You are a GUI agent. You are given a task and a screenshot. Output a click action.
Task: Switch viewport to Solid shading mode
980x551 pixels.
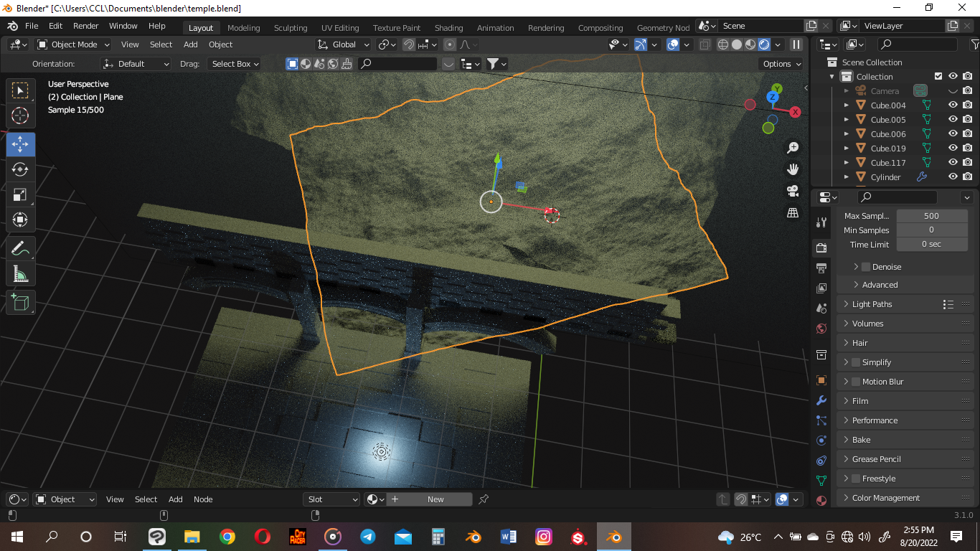735,44
